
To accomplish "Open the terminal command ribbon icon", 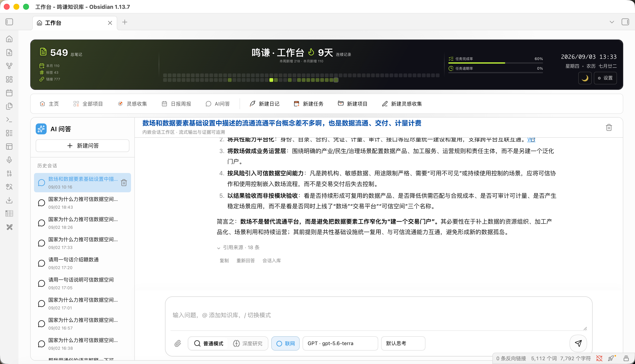I will 9,120.
